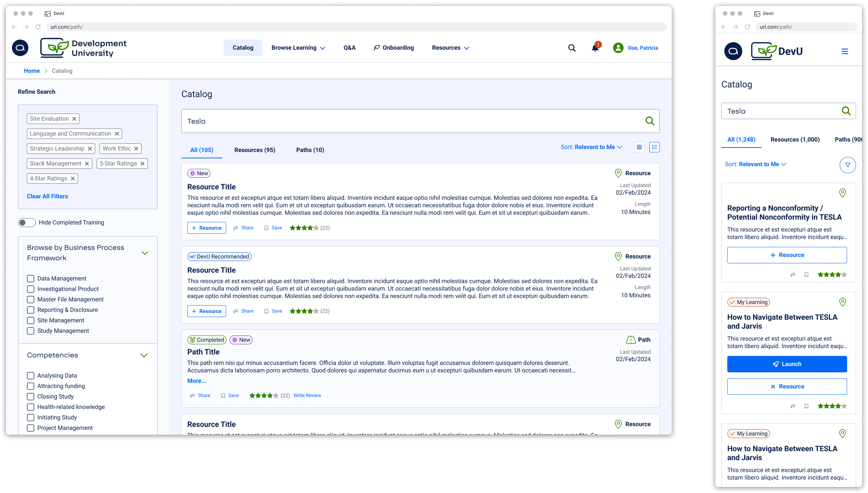Screen dimensions: 868x493
Task: Click the × Resource button in mobile window
Action: (x=787, y=387)
